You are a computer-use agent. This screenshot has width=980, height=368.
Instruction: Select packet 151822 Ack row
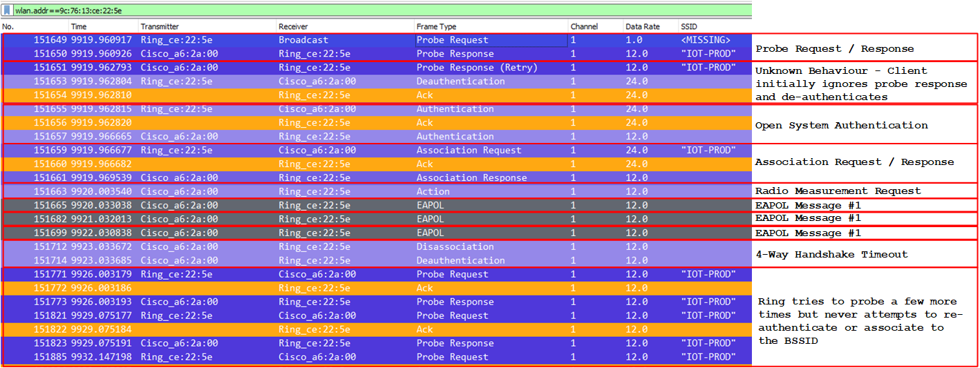376,330
